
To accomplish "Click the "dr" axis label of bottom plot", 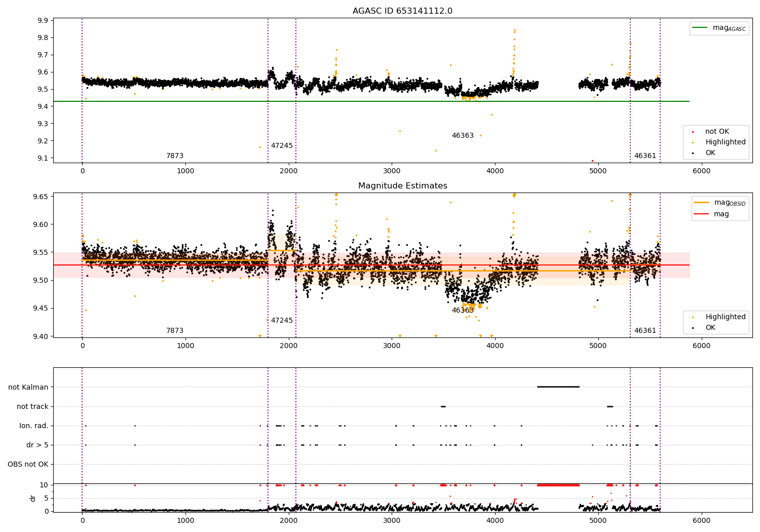I will click(33, 498).
